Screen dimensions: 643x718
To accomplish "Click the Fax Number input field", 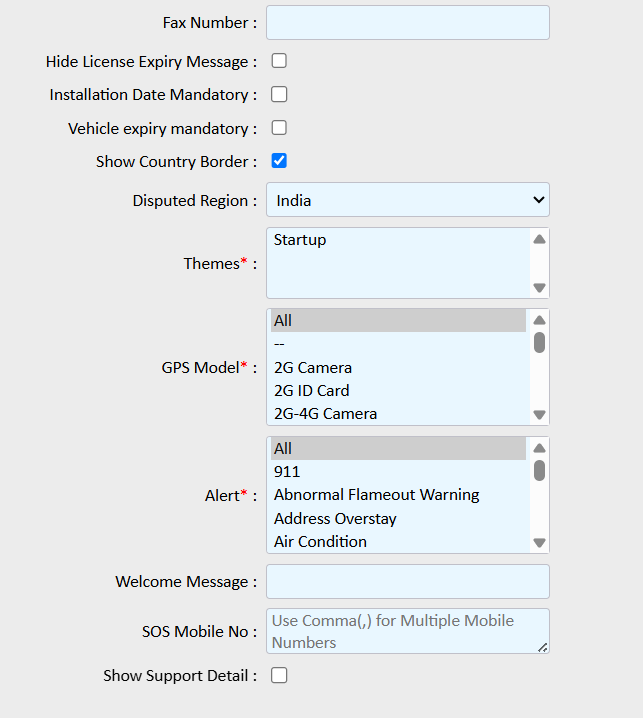I will click(407, 22).
